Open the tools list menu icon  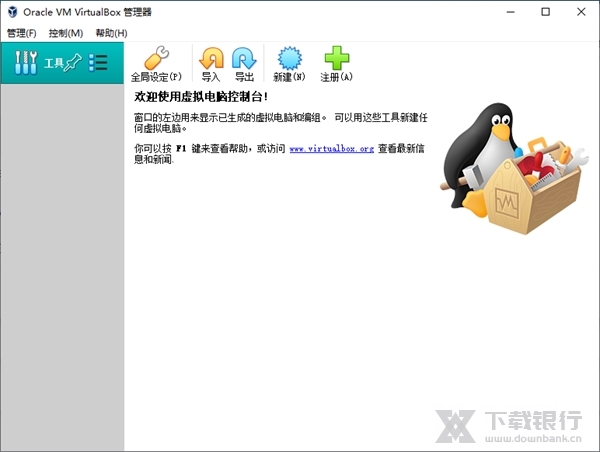pyautogui.click(x=98, y=62)
